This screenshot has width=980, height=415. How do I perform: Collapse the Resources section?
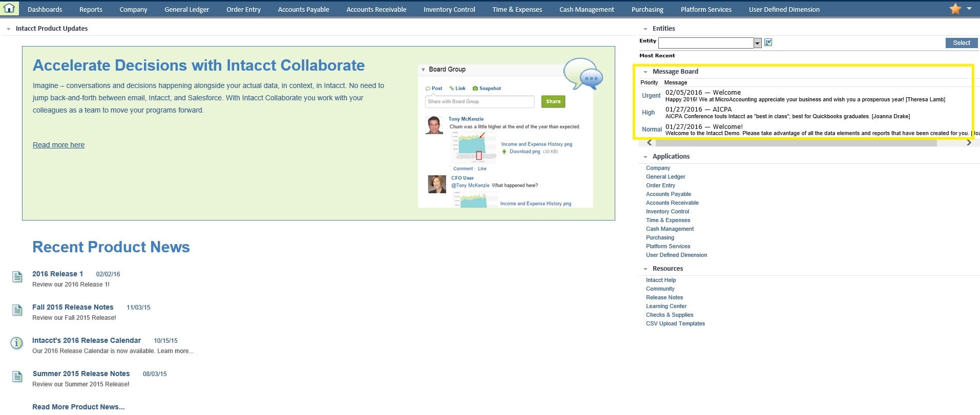click(645, 269)
